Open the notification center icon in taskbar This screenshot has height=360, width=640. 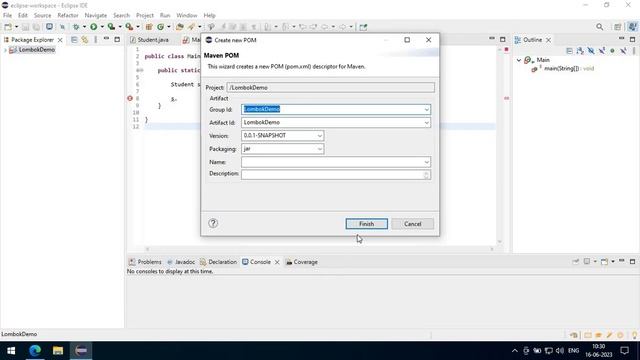(x=624, y=351)
